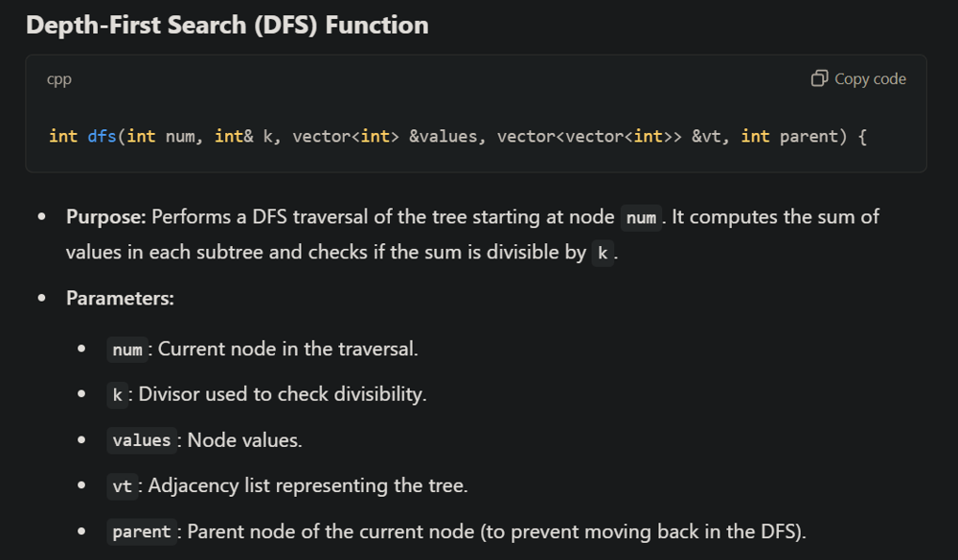Click the Copy code clipboard icon
The height and width of the screenshot is (560, 958).
coord(819,78)
